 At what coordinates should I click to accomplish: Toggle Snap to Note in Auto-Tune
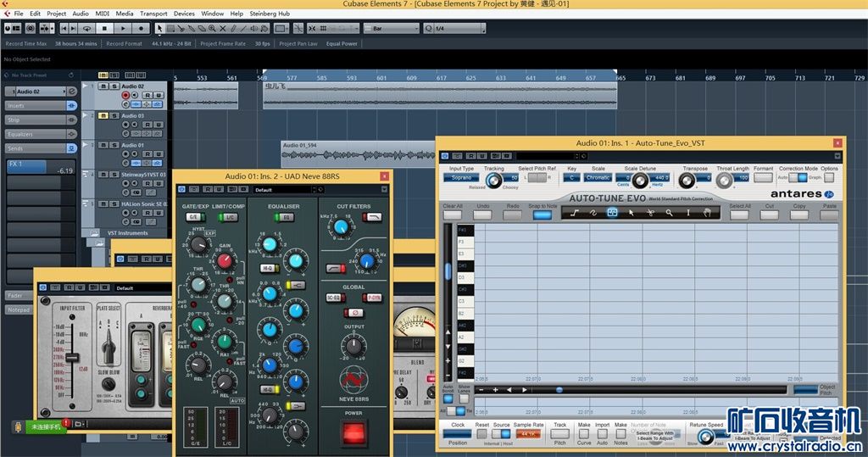pos(542,215)
